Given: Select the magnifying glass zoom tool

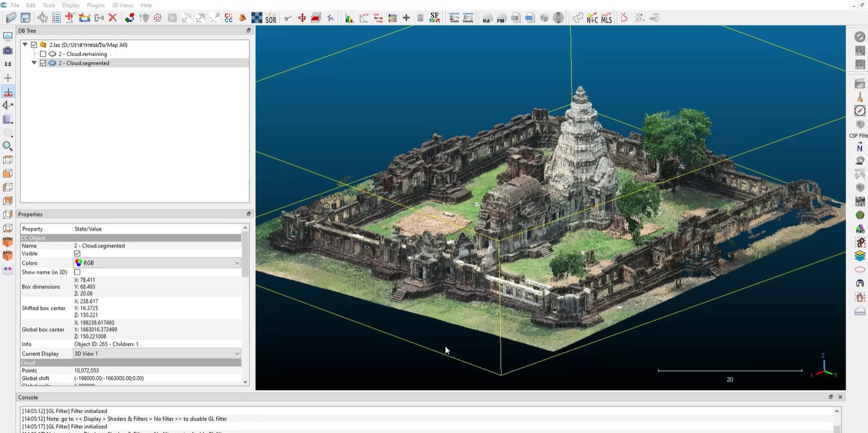Looking at the screenshot, I should [x=8, y=146].
